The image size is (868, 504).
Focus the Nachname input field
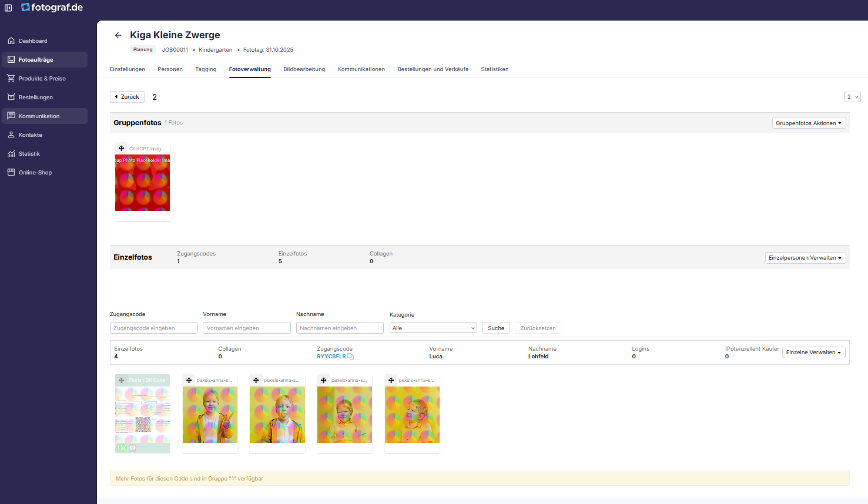[x=340, y=328]
